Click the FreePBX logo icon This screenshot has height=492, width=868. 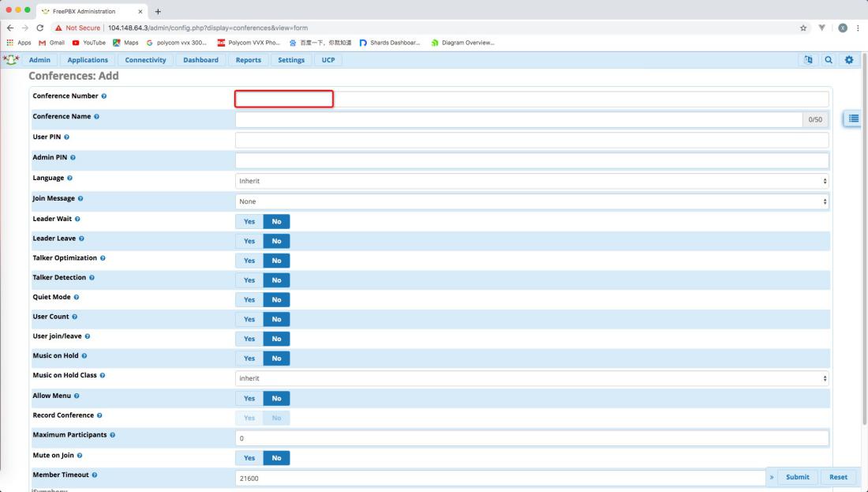pos(11,60)
